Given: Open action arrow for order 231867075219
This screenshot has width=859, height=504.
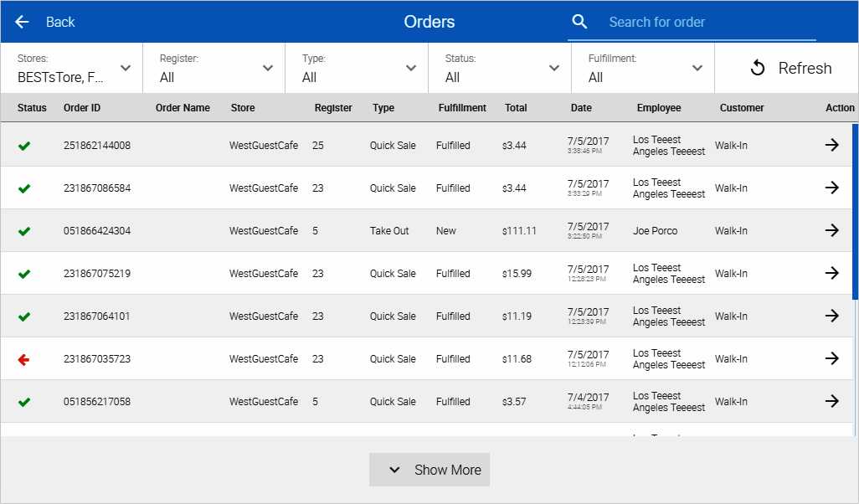Looking at the screenshot, I should point(831,273).
